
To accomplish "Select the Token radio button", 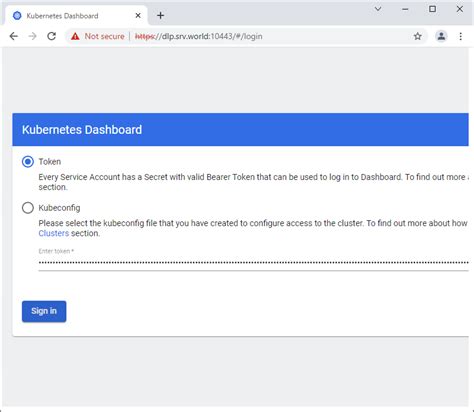I will pyautogui.click(x=28, y=162).
